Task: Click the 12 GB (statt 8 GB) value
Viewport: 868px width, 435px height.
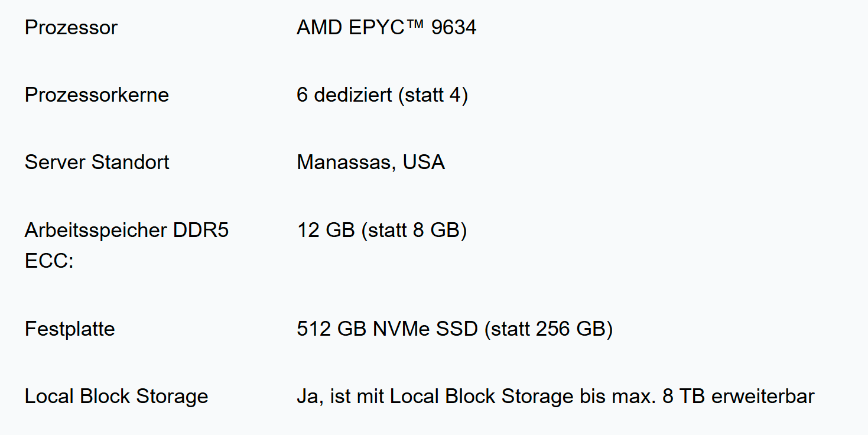Action: (x=382, y=231)
